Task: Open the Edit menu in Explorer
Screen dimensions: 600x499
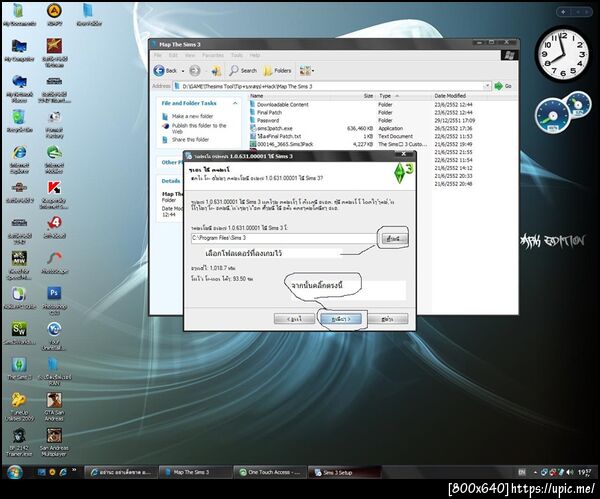Action: pyautogui.click(x=173, y=55)
